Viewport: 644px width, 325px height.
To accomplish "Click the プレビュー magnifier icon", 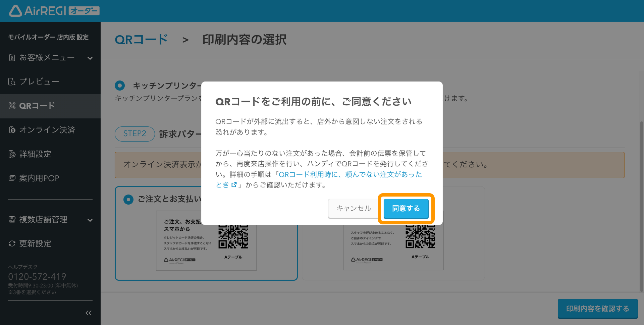I will [12, 82].
